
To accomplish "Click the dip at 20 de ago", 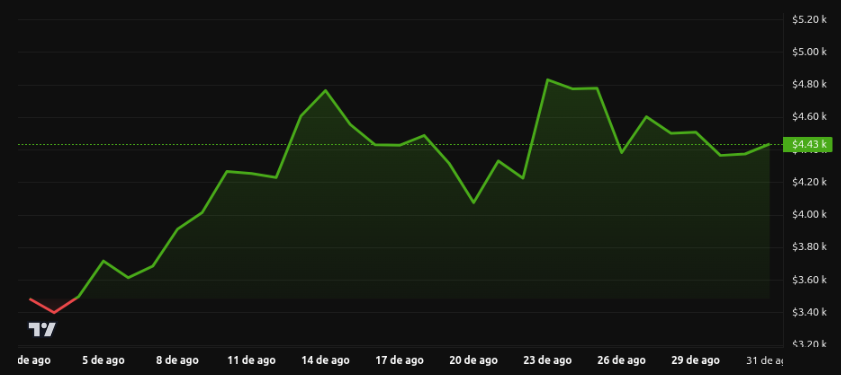I will [473, 203].
